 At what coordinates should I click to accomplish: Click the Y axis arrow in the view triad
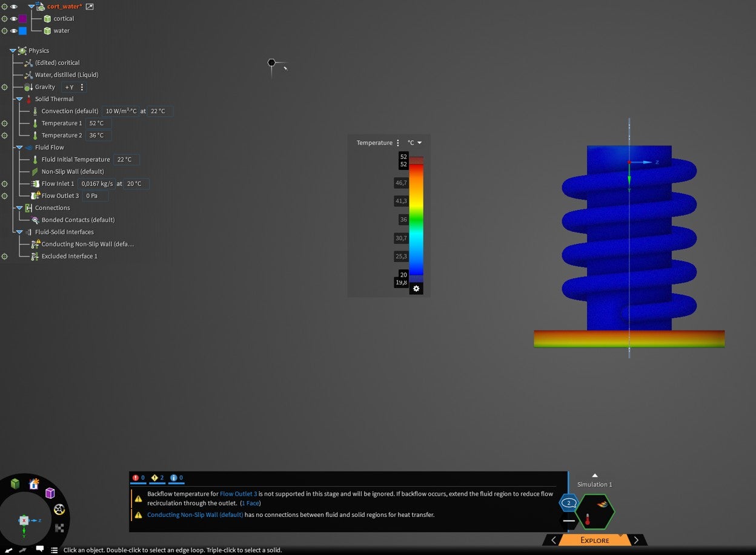(x=24, y=531)
